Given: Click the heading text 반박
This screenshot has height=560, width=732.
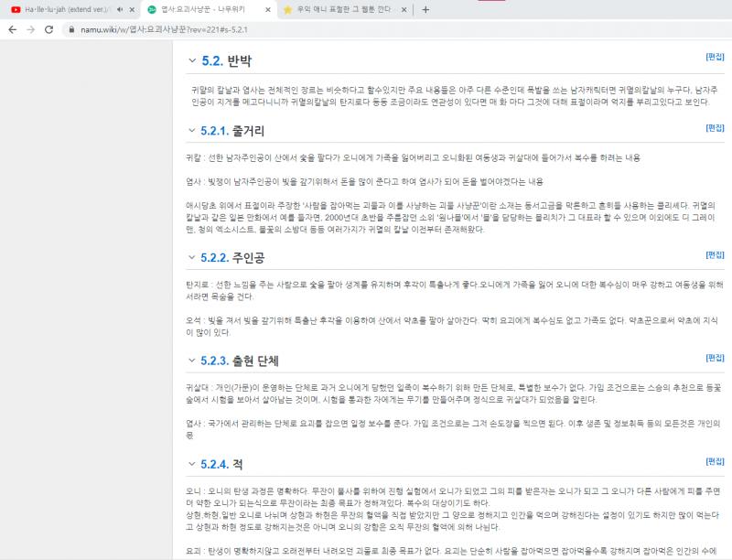Looking at the screenshot, I should point(240,60).
